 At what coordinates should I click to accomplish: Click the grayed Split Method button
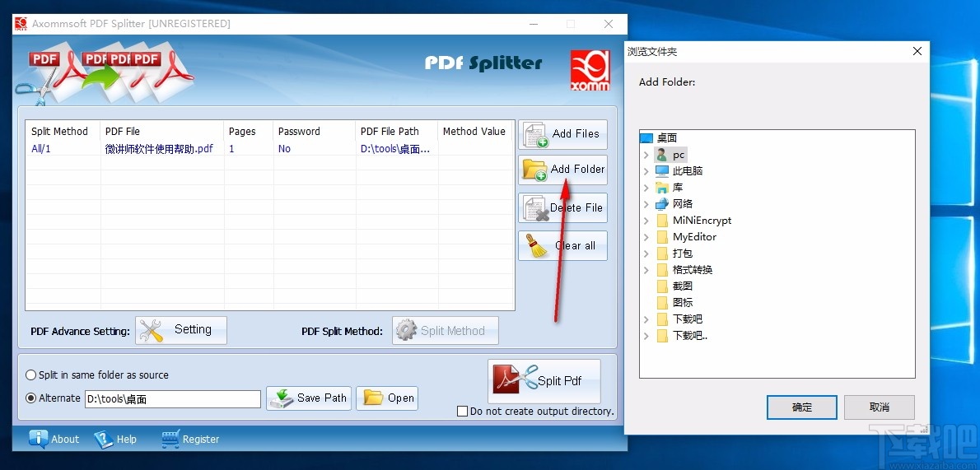[x=445, y=331]
